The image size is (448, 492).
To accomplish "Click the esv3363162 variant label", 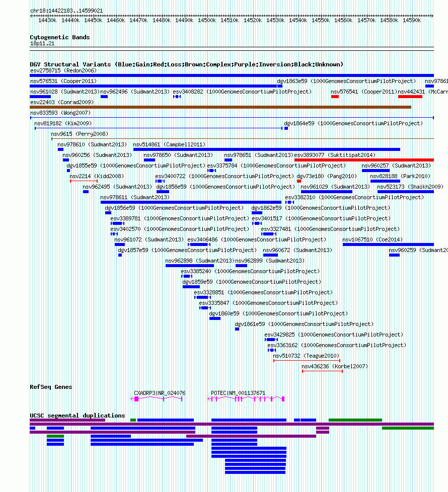I will (337, 346).
